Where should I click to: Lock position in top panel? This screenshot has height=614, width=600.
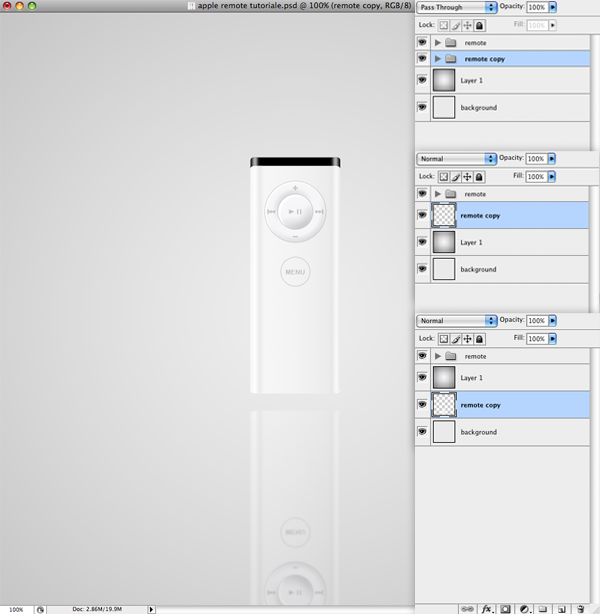click(x=467, y=25)
